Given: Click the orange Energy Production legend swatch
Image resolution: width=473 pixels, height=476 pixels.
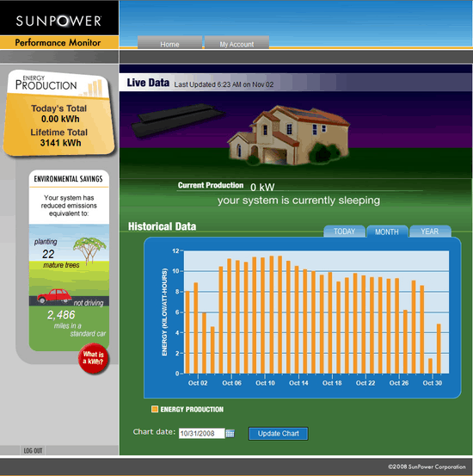Looking at the screenshot, I should pyautogui.click(x=155, y=409).
